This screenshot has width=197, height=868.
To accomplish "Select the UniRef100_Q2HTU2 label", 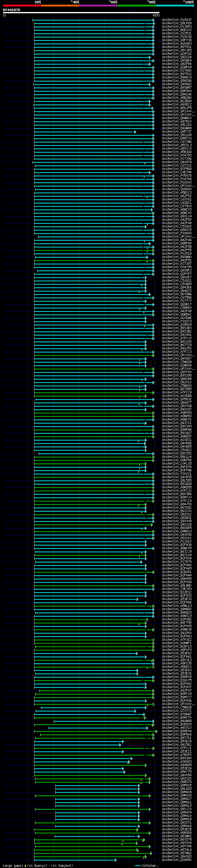I will 176,54.
